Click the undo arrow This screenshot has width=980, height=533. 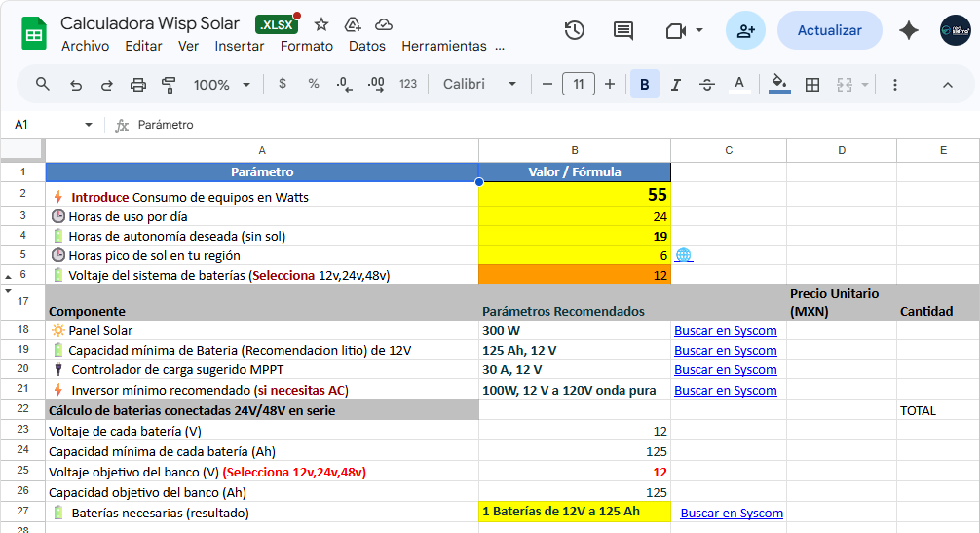coord(76,85)
